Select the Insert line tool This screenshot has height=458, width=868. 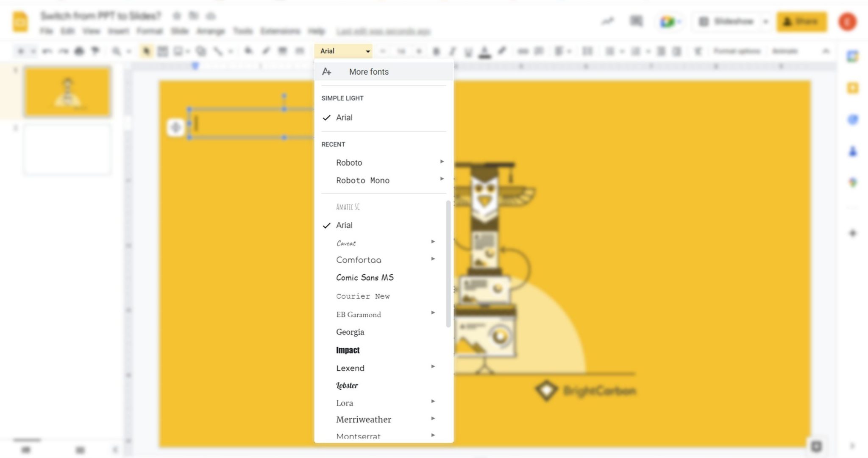pos(219,51)
